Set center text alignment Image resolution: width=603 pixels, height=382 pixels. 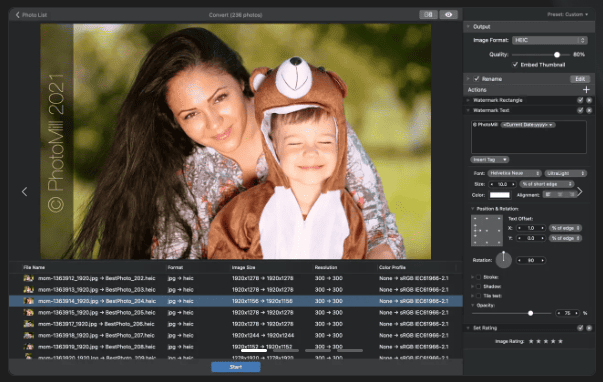pyautogui.click(x=560, y=195)
